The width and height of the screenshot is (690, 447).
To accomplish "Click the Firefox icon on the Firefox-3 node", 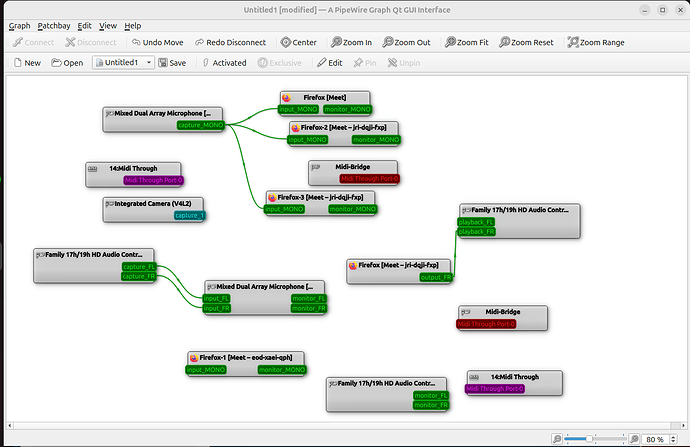I will (x=272, y=198).
